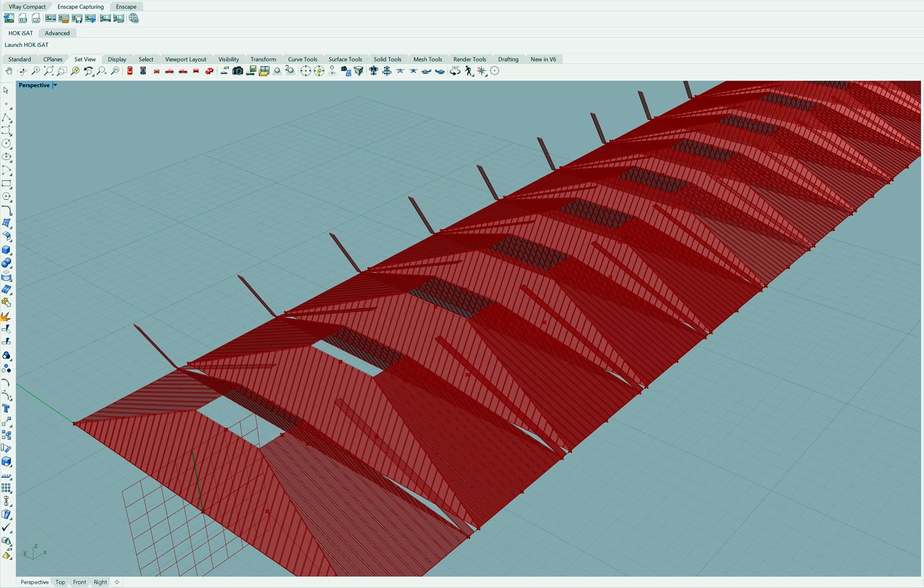Click the Zoom Extents magnifier icon
Viewport: 924px width, 588px height.
49,71
